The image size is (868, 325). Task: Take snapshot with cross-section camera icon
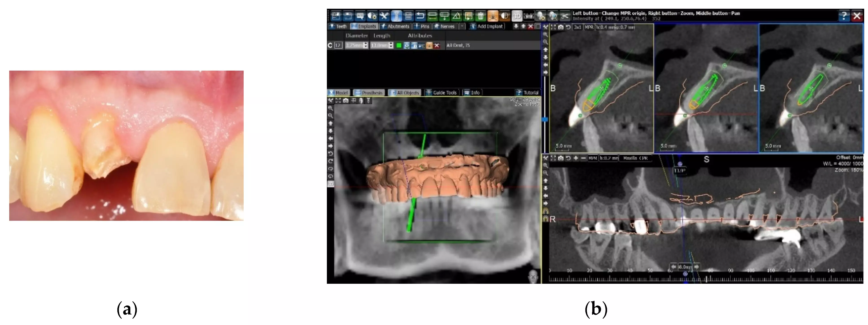(x=561, y=27)
